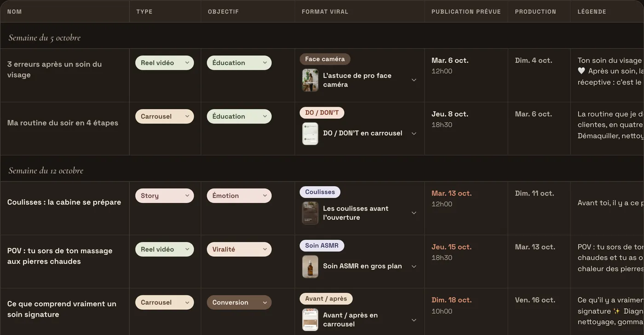
Task: Click the "Avant / après" format tag
Action: coord(326,299)
